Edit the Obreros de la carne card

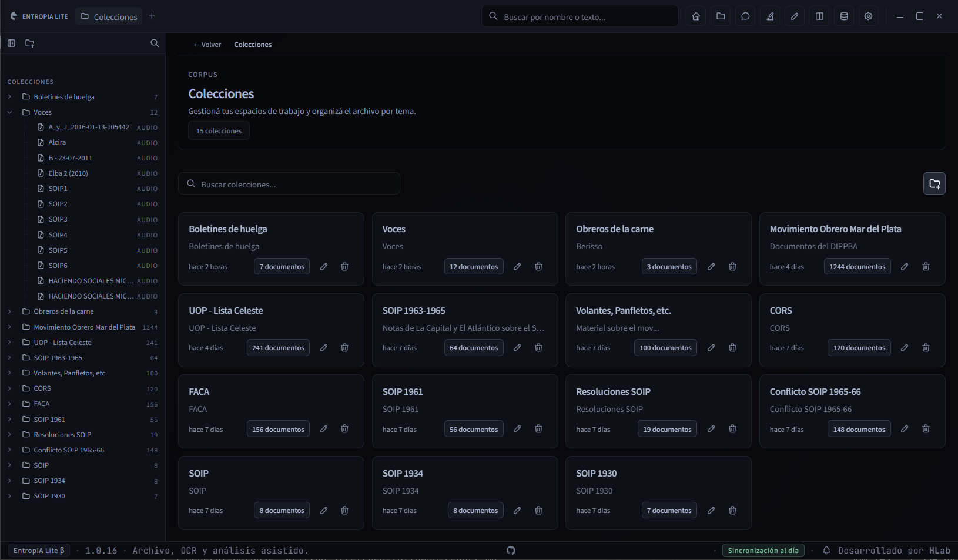(x=711, y=267)
